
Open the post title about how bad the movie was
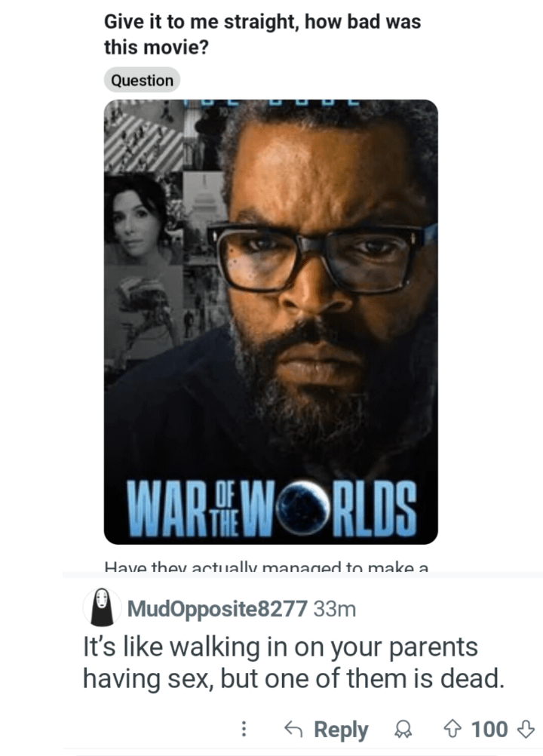coord(262,35)
